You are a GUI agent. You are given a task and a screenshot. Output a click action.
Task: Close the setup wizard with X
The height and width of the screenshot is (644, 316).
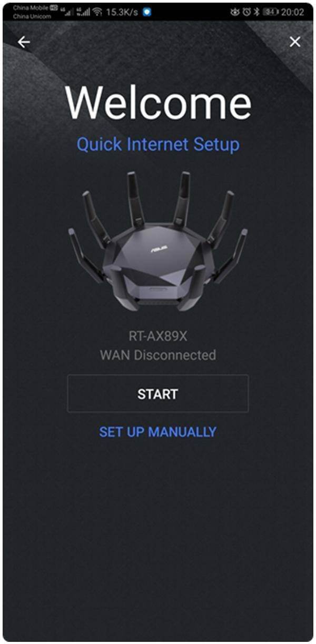tap(295, 42)
